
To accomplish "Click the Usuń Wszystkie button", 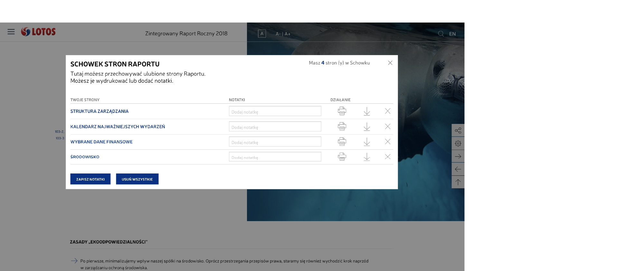I will point(137,179).
